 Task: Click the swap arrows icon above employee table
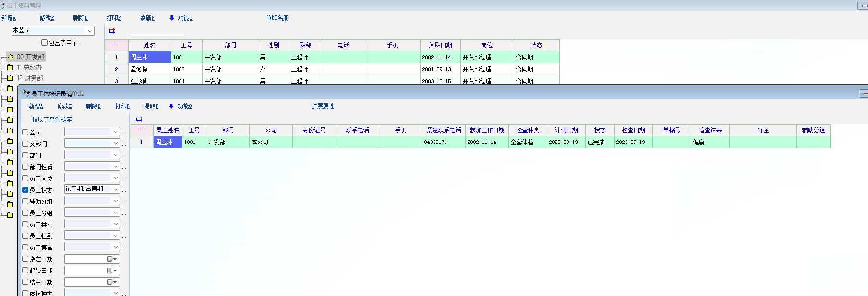pyautogui.click(x=111, y=31)
